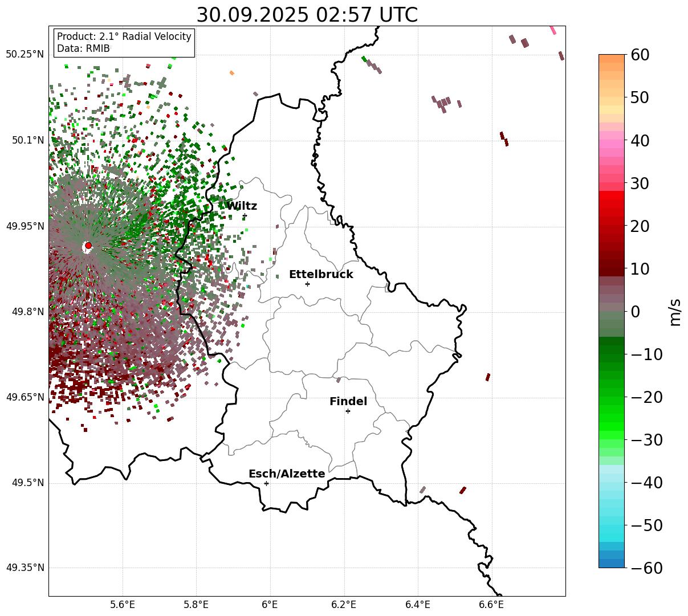Click the 49.5°N latitude label
This screenshot has width=688, height=616.
[27, 483]
